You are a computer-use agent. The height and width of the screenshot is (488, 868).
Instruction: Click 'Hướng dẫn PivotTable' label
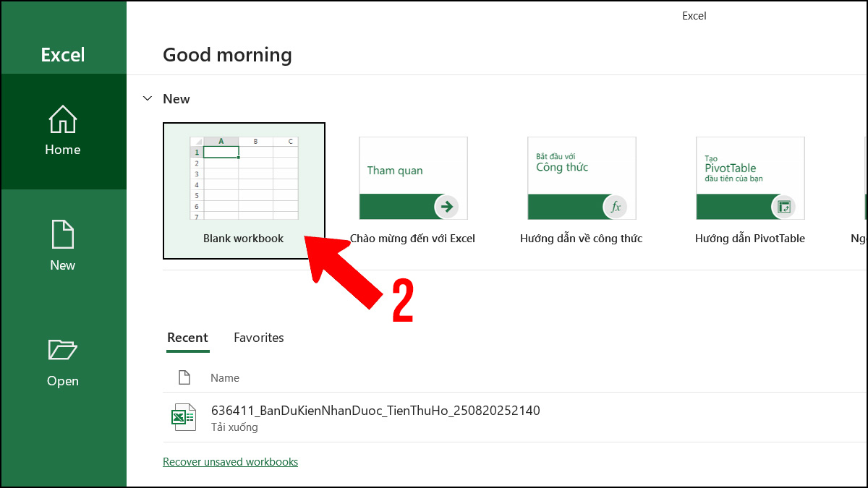[750, 238]
